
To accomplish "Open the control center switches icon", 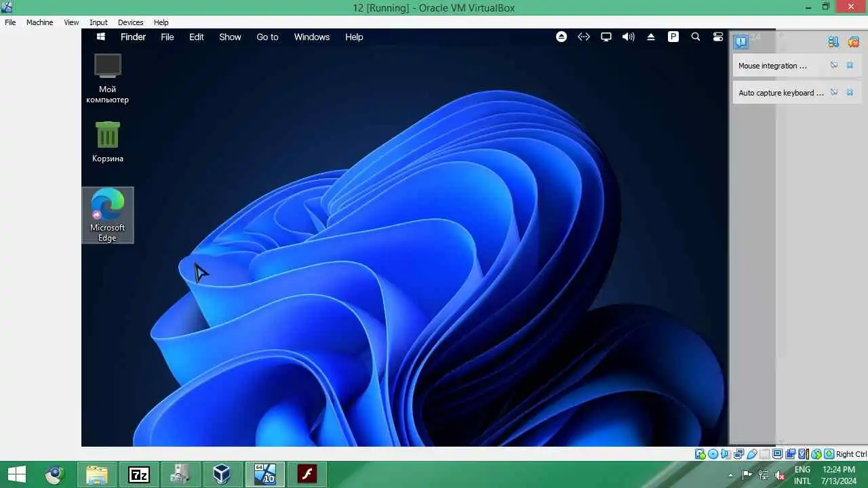I will (x=718, y=37).
